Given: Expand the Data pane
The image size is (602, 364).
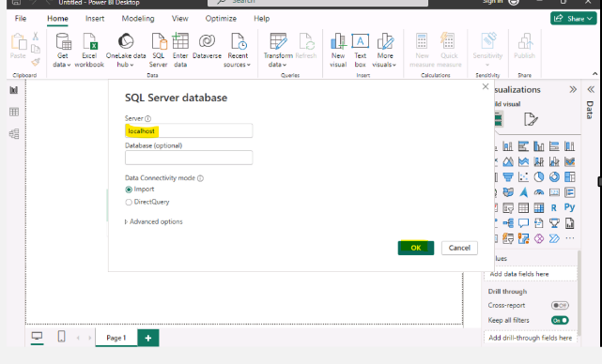Looking at the screenshot, I should pyautogui.click(x=591, y=89).
